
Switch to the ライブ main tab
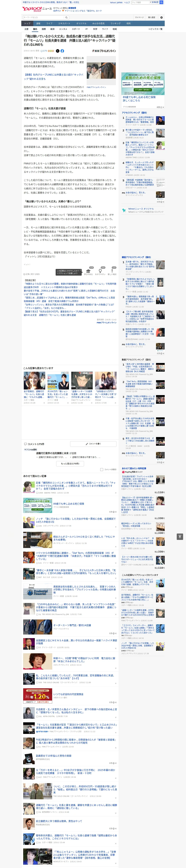[x=49, y=24]
